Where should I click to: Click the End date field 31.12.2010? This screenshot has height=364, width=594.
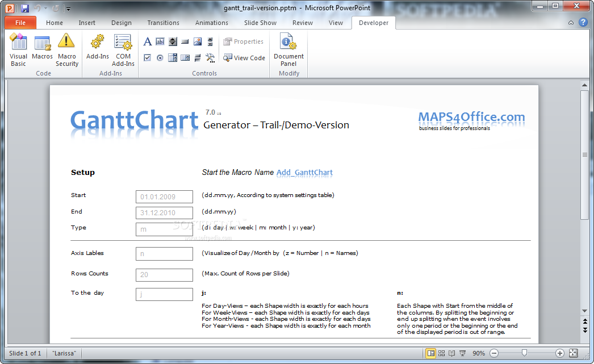point(165,213)
